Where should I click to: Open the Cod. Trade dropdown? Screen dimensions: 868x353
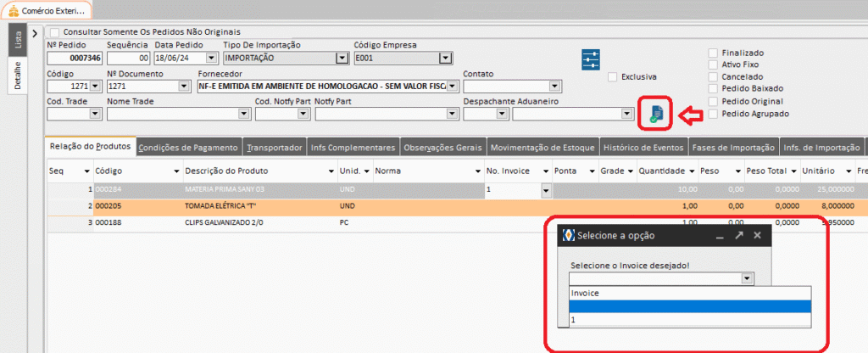pos(95,113)
